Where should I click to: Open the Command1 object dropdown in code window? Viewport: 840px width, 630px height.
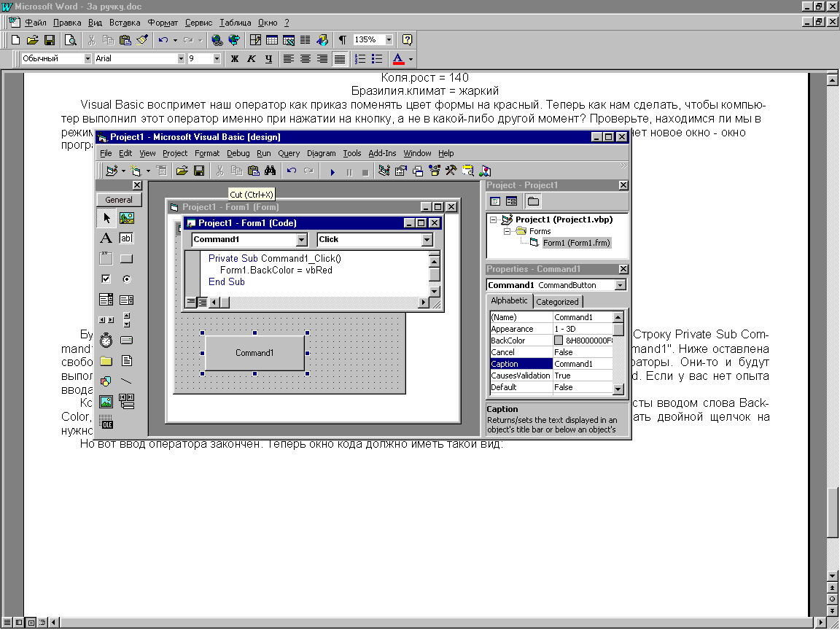[x=302, y=239]
